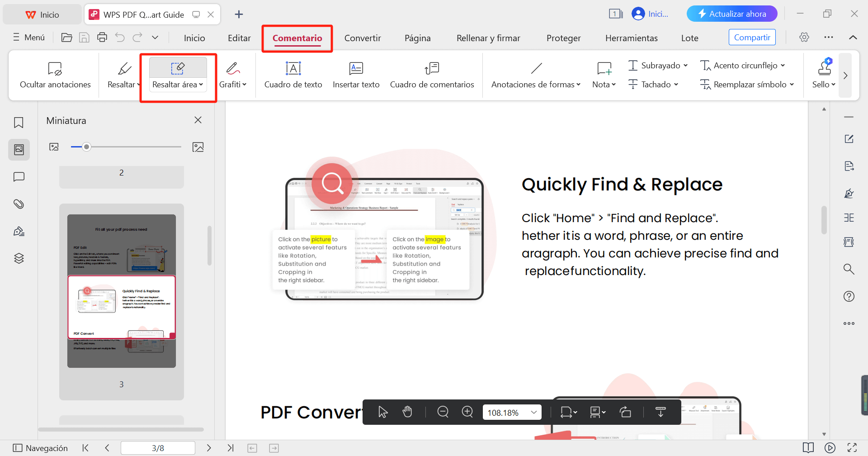Go to the previous page arrow

107,448
